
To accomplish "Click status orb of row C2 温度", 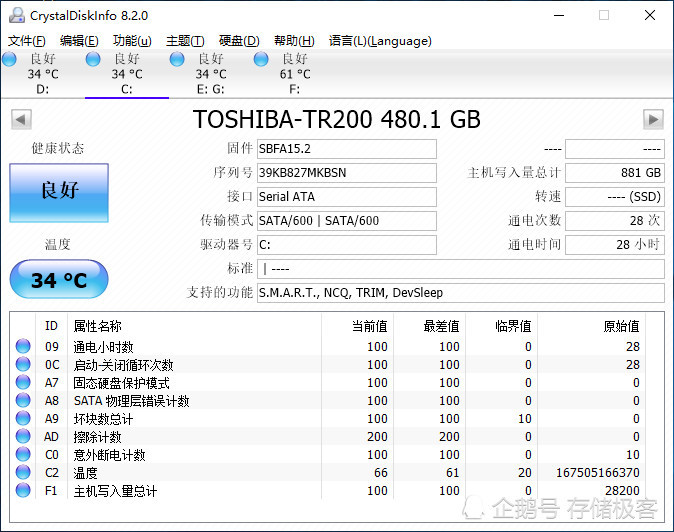I will pyautogui.click(x=23, y=472).
